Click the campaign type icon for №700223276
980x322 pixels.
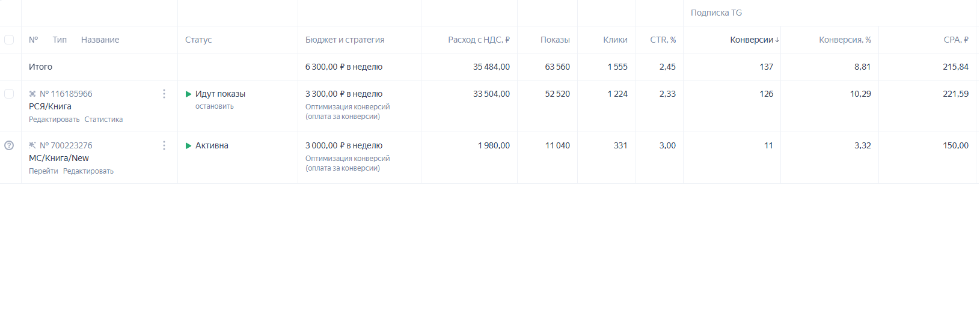click(x=32, y=145)
